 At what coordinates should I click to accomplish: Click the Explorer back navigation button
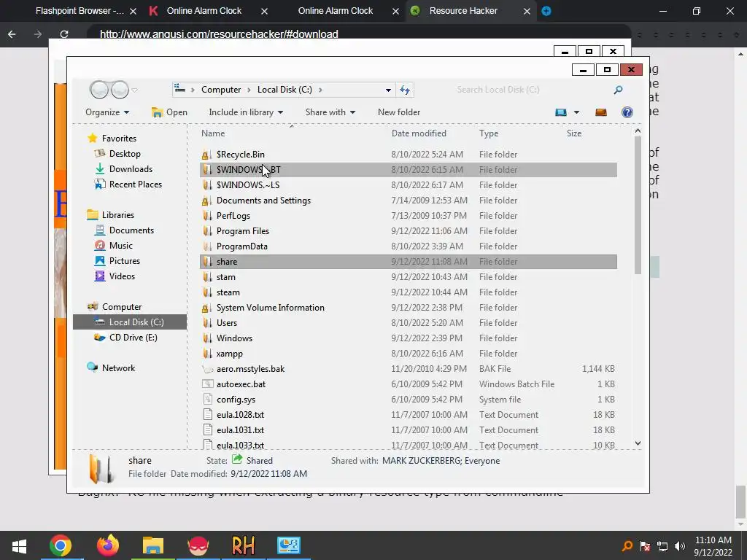point(99,90)
